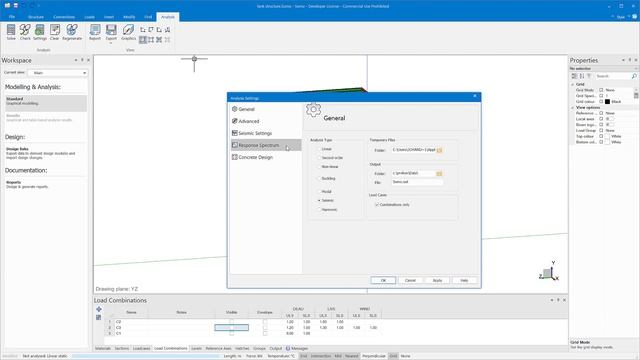Switch to the Connections ribbon tab

(64, 17)
